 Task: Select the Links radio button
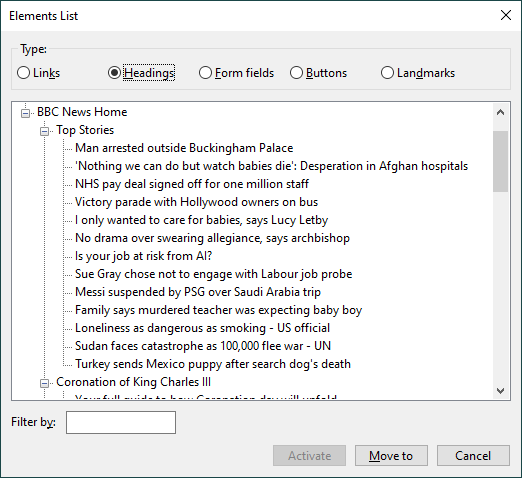tap(23, 73)
